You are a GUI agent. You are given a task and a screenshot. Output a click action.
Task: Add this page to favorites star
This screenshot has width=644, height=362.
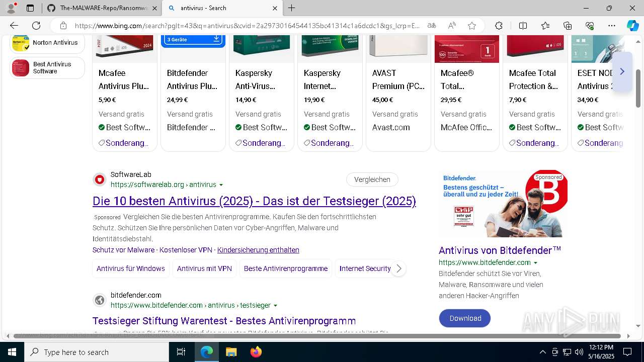point(471,26)
